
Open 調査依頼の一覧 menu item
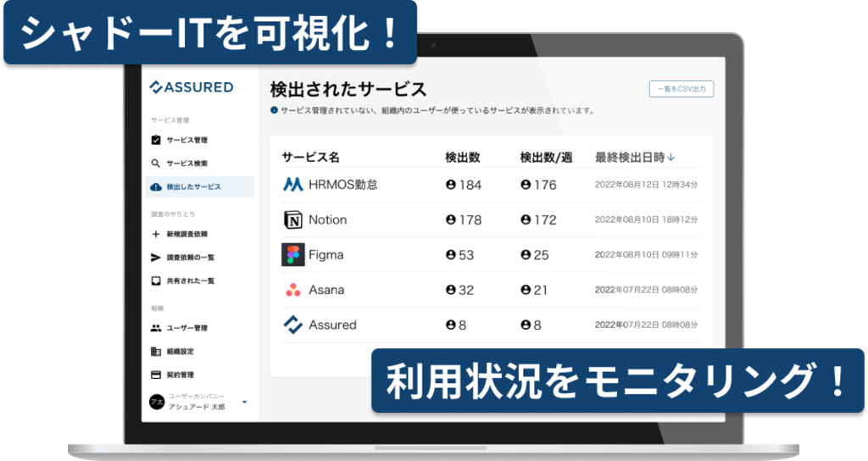[x=200, y=258]
